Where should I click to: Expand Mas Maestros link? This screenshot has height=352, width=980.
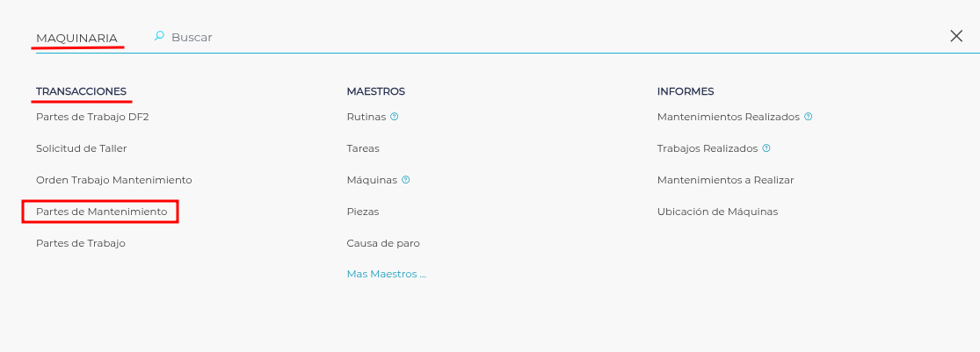click(386, 274)
